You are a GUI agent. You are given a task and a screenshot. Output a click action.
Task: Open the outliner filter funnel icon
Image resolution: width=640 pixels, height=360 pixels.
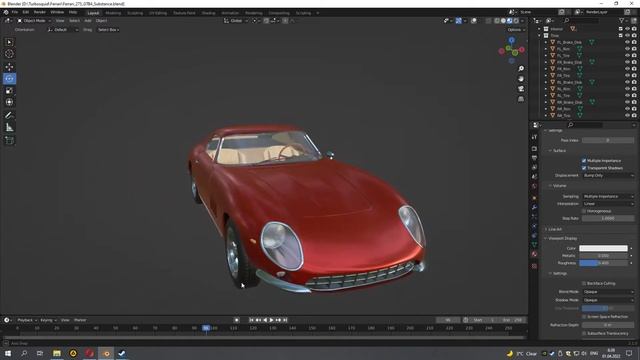(x=622, y=20)
